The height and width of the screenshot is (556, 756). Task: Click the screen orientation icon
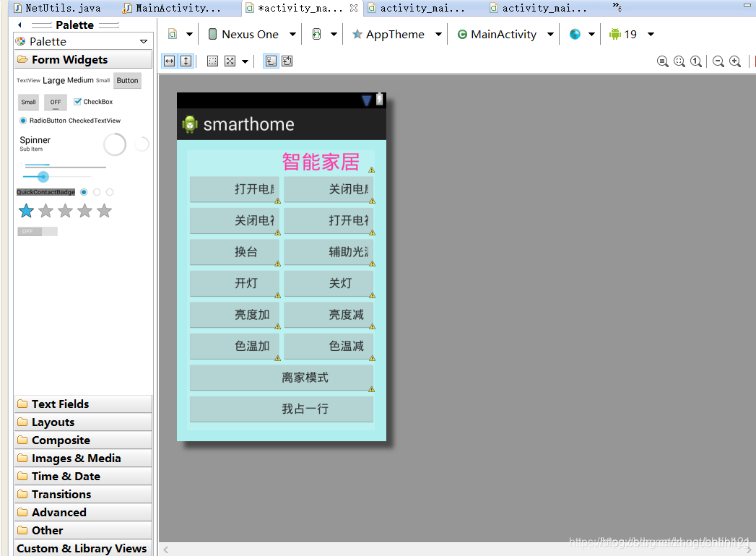tap(316, 34)
